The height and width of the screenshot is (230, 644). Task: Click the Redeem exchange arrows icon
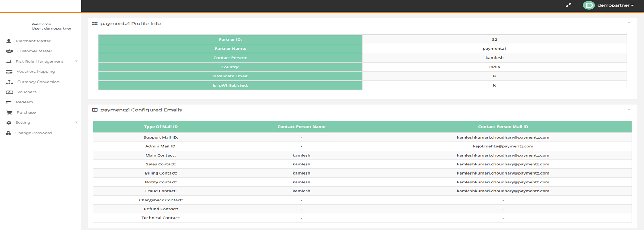(x=9, y=102)
